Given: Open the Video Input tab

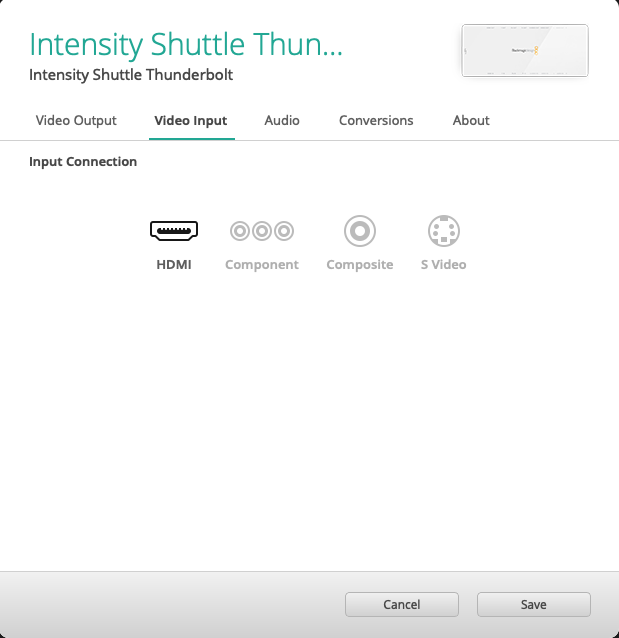Looking at the screenshot, I should click(x=191, y=120).
